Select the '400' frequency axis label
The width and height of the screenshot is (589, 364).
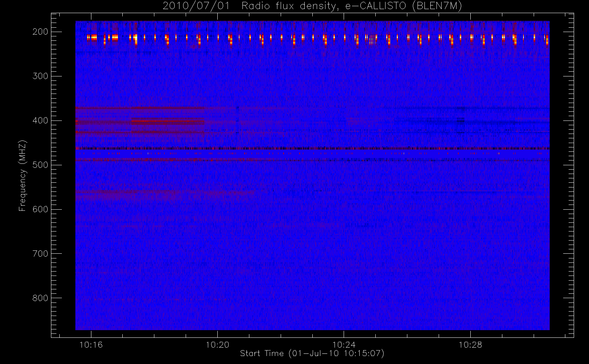point(40,120)
